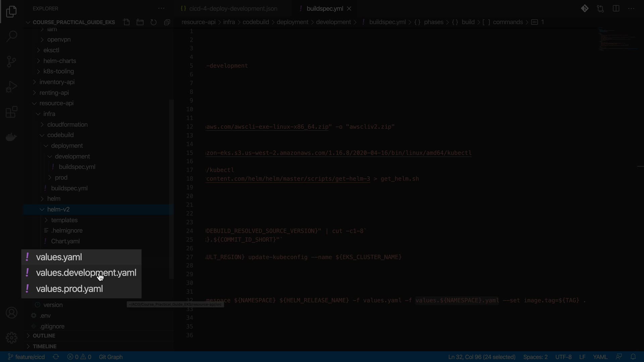Open the Manage gear icon
Image resolution: width=644 pixels, height=362 pixels.
(11, 338)
